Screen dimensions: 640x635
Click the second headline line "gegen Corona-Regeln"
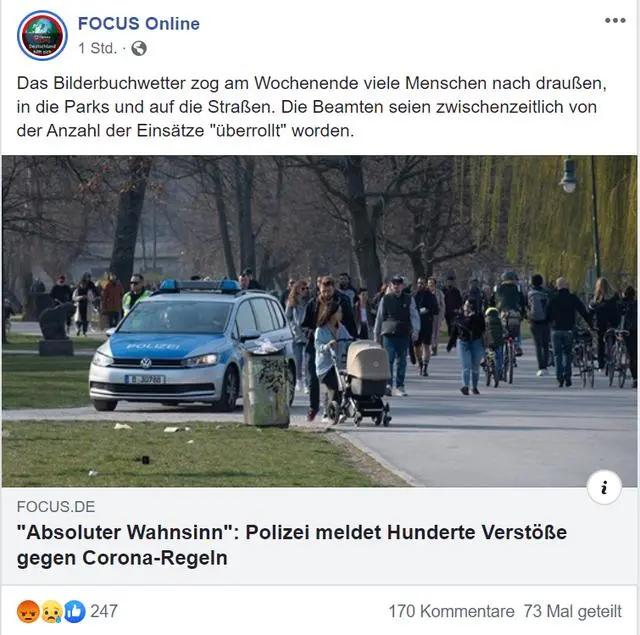[122, 557]
